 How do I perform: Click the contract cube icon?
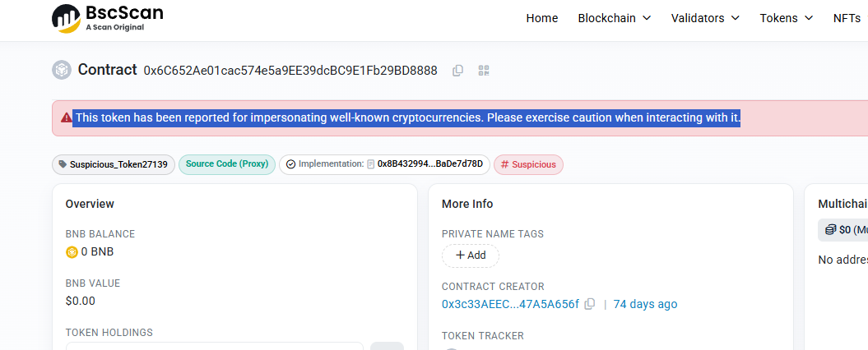(62, 70)
